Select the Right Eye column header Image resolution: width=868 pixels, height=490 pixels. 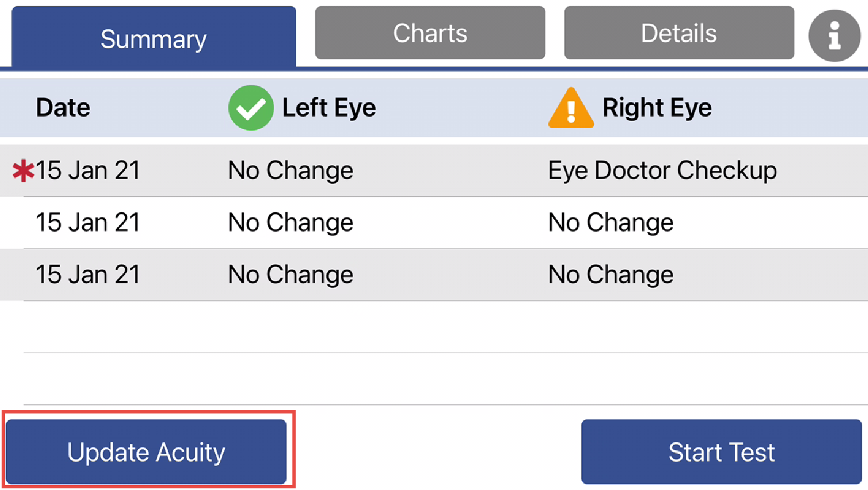click(658, 108)
